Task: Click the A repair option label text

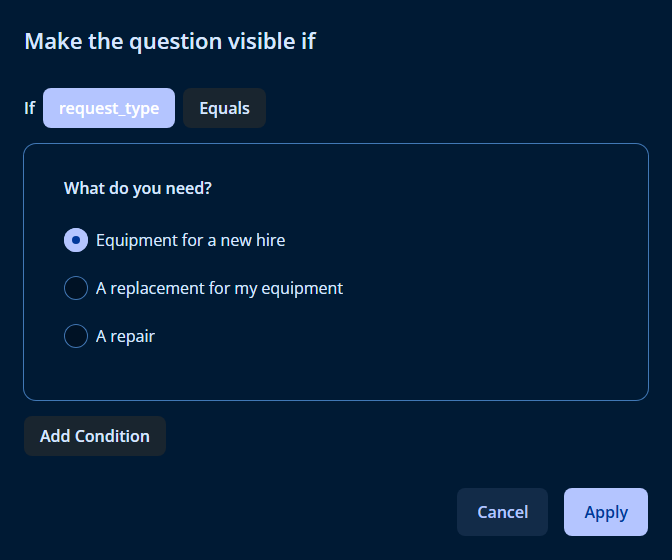Action: [x=125, y=336]
